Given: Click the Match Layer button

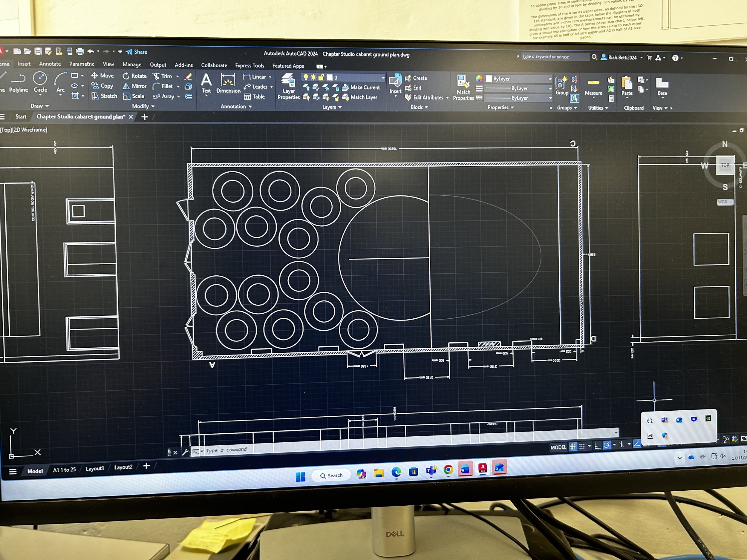Looking at the screenshot, I should (x=360, y=97).
